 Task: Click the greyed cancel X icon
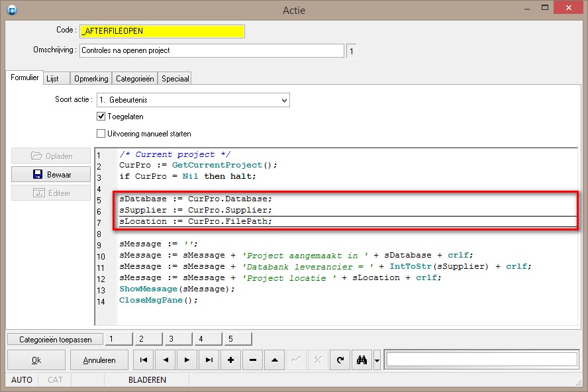[318, 360]
